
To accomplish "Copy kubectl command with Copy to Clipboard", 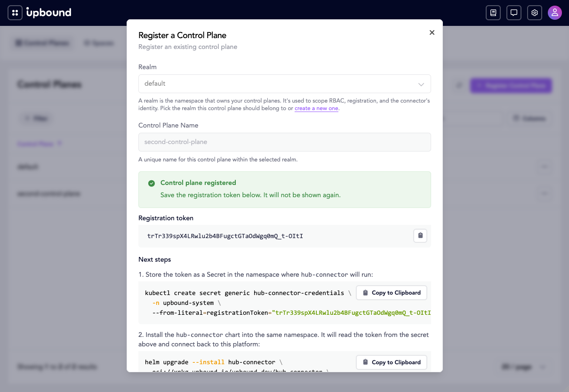I will (392, 293).
